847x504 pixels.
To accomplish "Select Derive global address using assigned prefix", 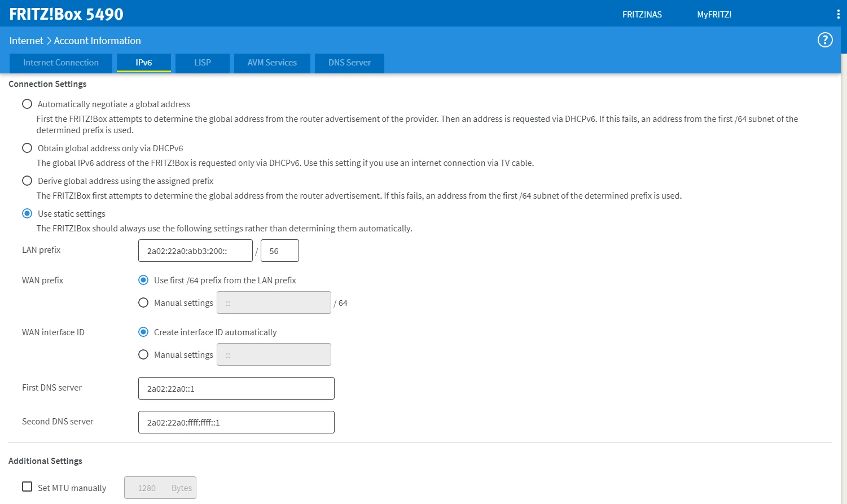I will coord(27,181).
